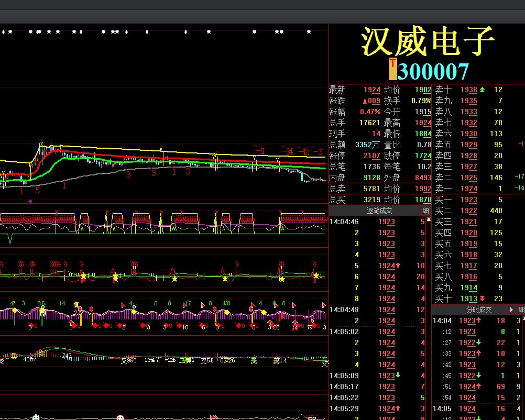
Task: Click the 涨停 price 2107
Action: (371, 156)
